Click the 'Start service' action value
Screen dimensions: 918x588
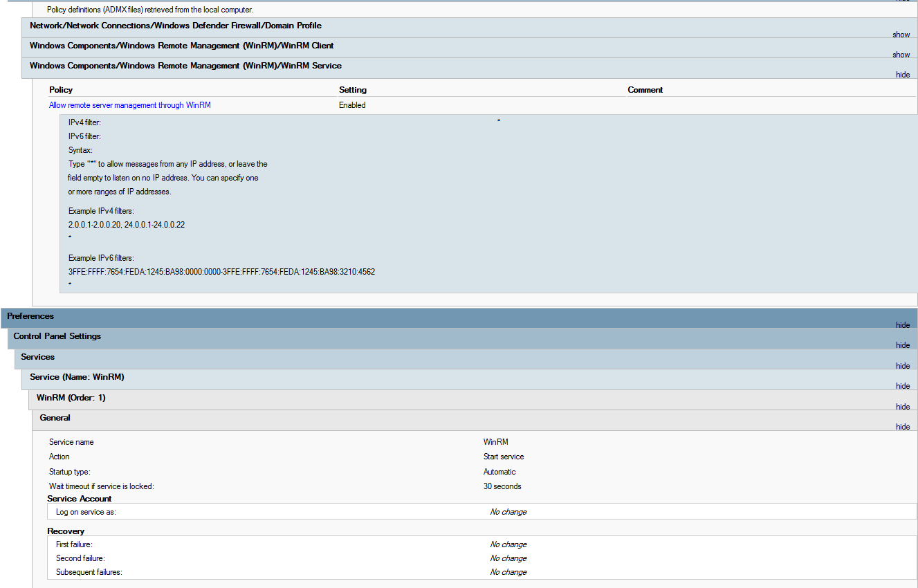click(x=504, y=457)
